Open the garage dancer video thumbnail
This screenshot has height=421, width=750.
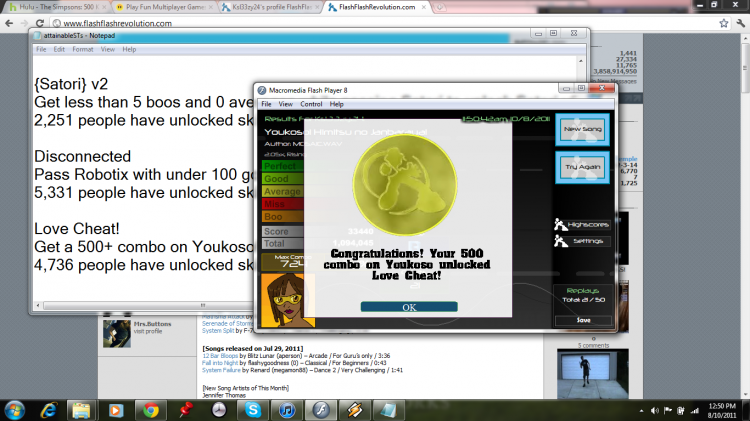(593, 374)
